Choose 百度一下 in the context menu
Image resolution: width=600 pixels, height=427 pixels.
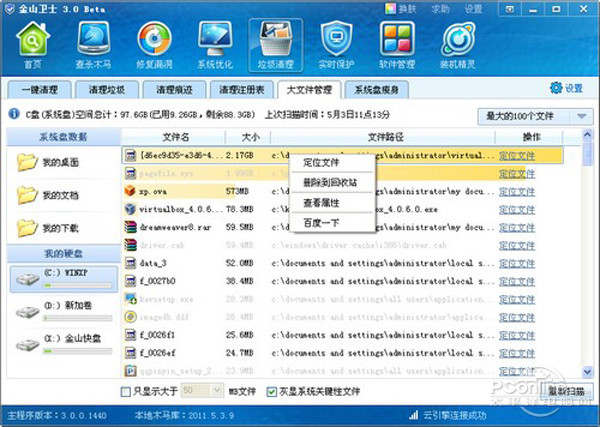pos(332,223)
